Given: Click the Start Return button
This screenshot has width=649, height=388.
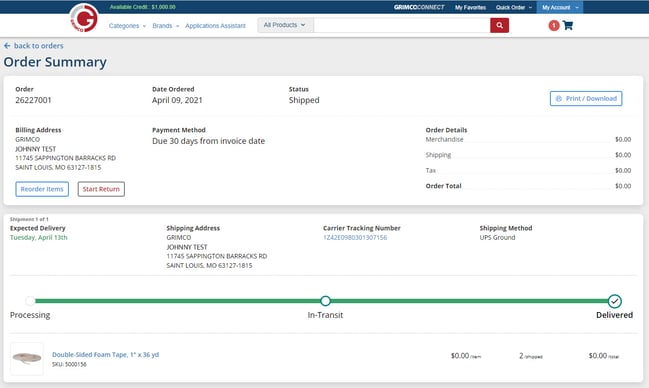Looking at the screenshot, I should 101,189.
